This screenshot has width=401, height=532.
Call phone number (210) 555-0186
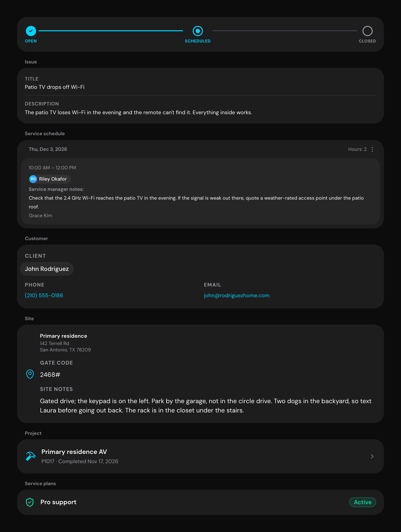(44, 296)
